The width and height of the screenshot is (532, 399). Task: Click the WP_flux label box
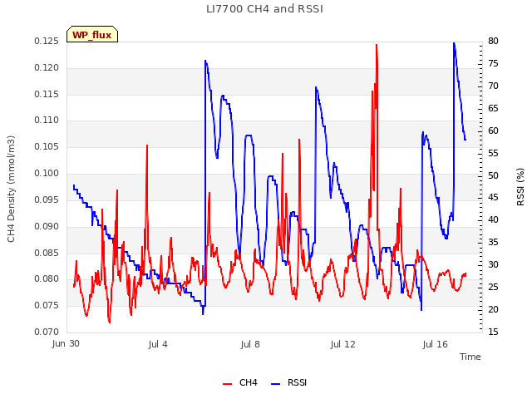coord(92,34)
